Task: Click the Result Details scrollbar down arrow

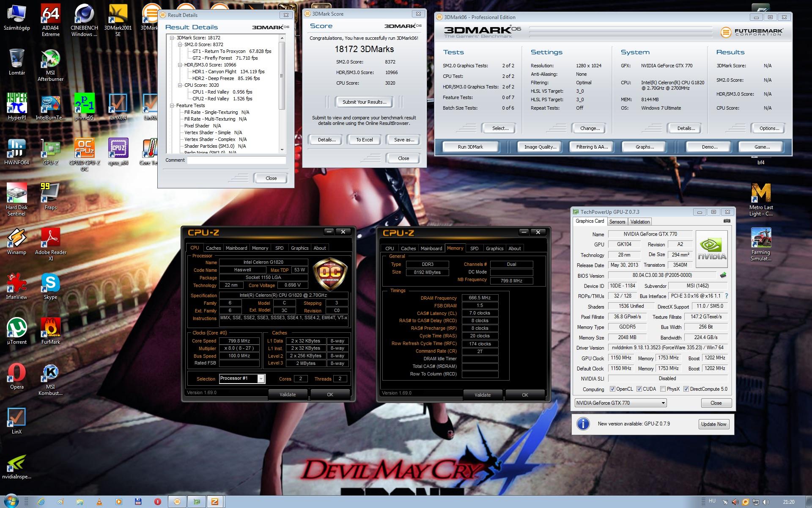Action: click(x=282, y=150)
